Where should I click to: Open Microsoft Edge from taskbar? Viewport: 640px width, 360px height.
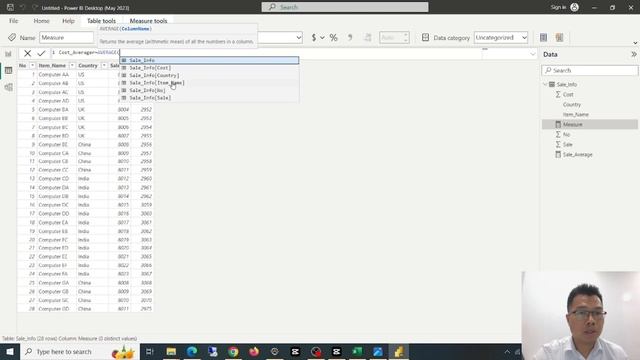192,351
